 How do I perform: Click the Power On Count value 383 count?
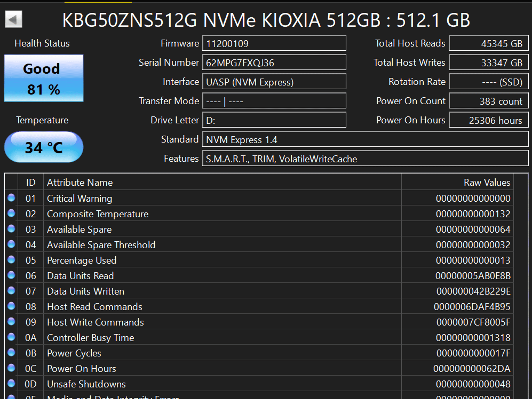(489, 101)
